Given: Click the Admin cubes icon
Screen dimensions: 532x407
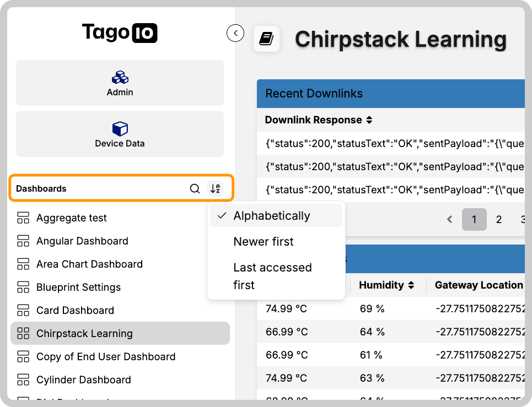Looking at the screenshot, I should coord(120,77).
